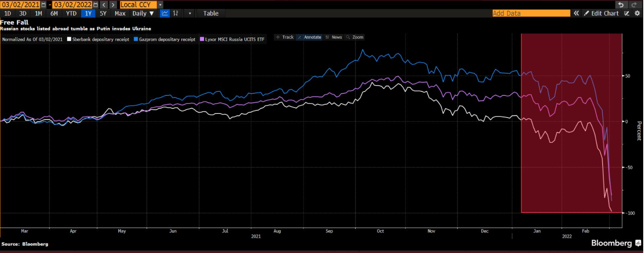Expand the Local CCY currency dropdown arrow
Screen dimensions: 644x253
pyautogui.click(x=160, y=5)
